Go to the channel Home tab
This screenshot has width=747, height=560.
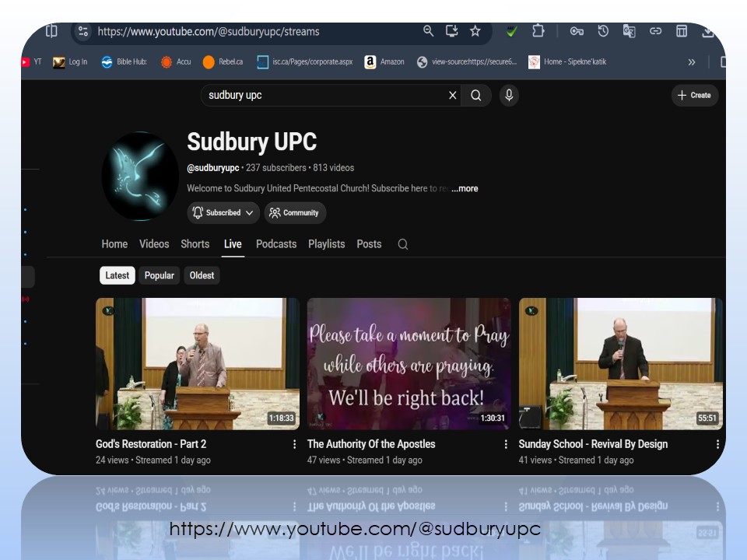point(114,244)
